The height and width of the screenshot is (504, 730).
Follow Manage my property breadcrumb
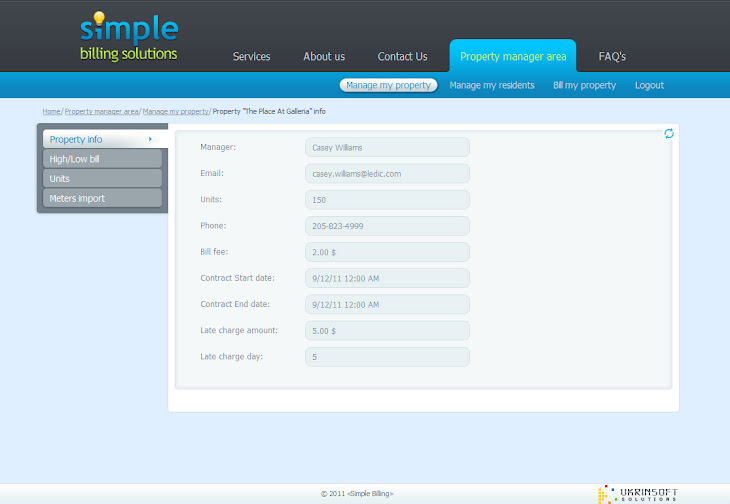pos(176,111)
